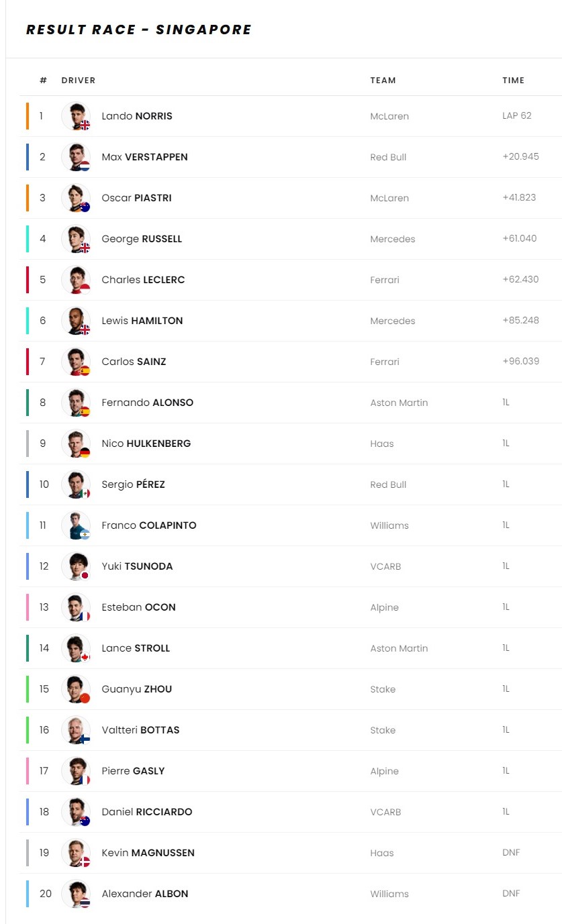Screen dimensions: 562x924
Task: Click Max Verstappen's portrait icon
Action: pos(75,157)
